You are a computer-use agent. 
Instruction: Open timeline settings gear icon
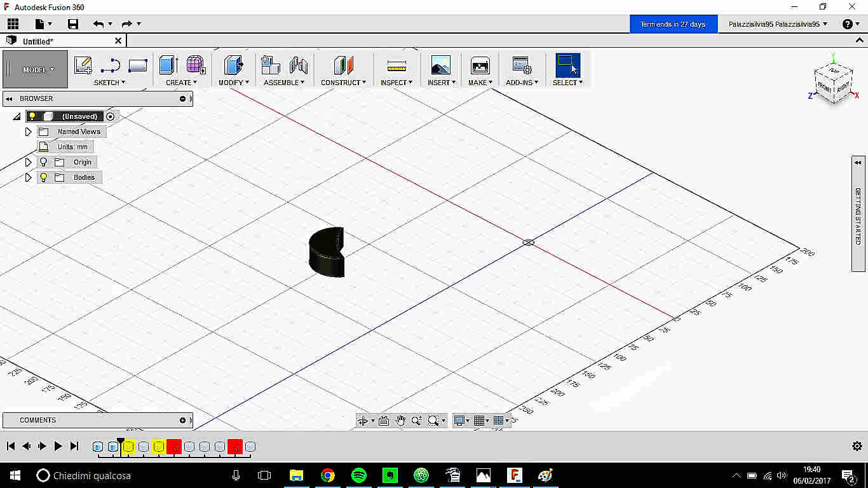(857, 446)
